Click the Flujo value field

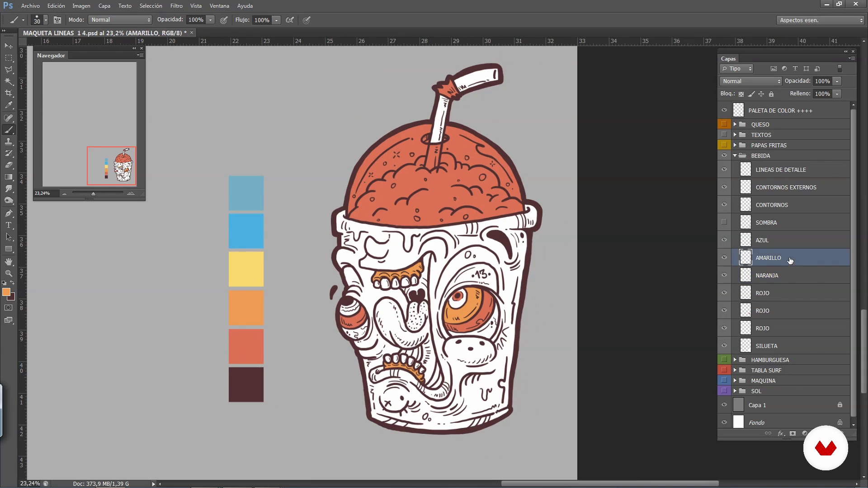coord(262,20)
